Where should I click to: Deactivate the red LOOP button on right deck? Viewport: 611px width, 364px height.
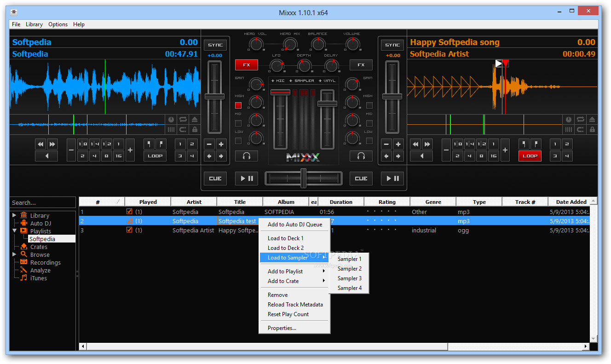pos(530,156)
